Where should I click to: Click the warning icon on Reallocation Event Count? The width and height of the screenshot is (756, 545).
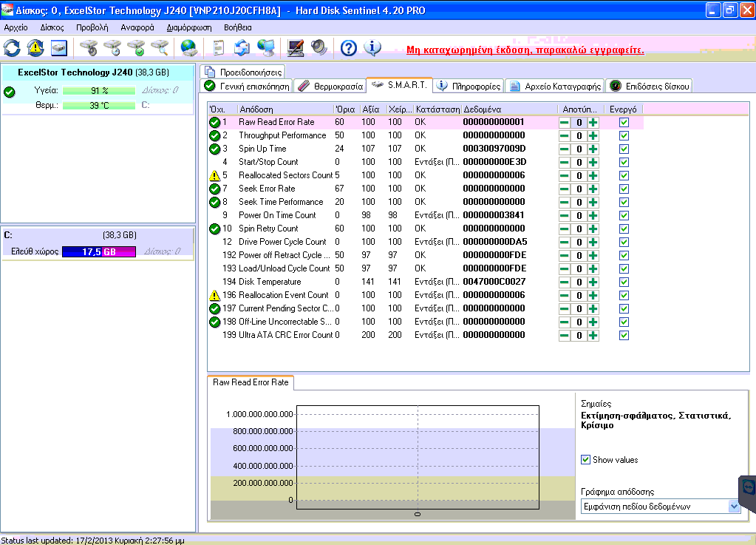(x=214, y=295)
